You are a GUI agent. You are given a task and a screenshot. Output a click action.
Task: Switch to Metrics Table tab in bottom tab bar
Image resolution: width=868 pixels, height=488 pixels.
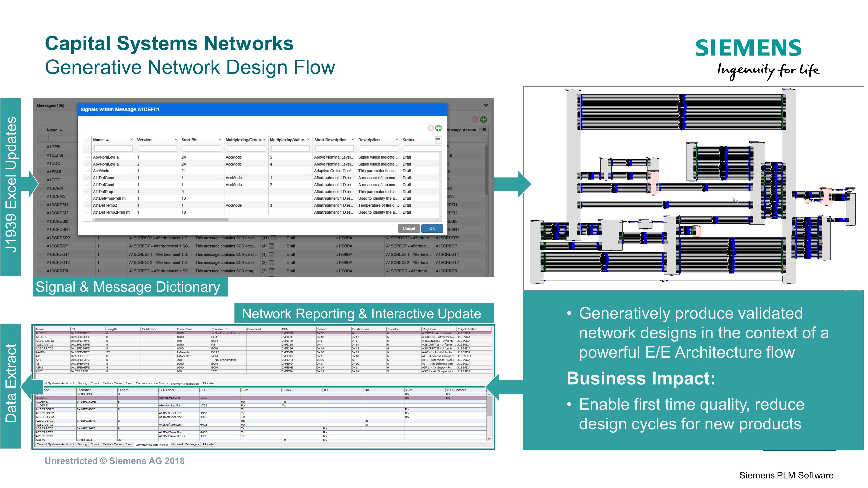point(112,444)
